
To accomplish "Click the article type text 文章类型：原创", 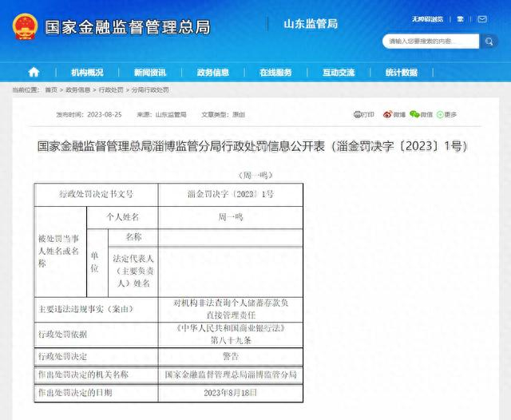I will pyautogui.click(x=223, y=114).
